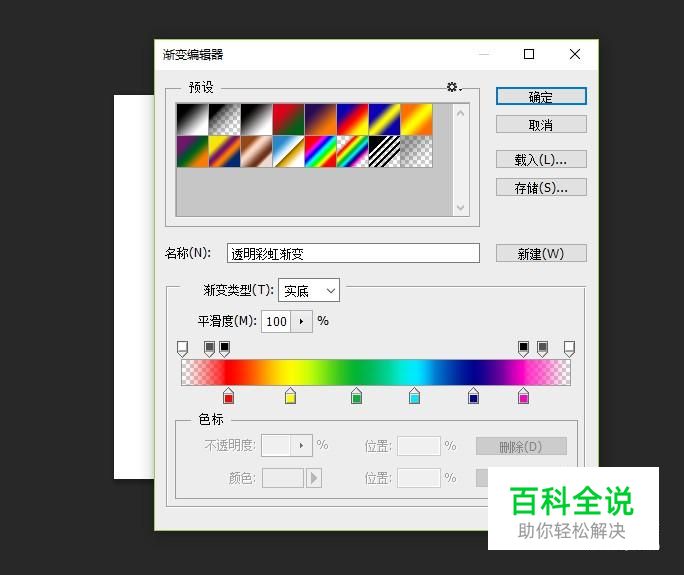This screenshot has height=575, width=684.
Task: Choose the chrome gradient preset
Action: (289, 151)
